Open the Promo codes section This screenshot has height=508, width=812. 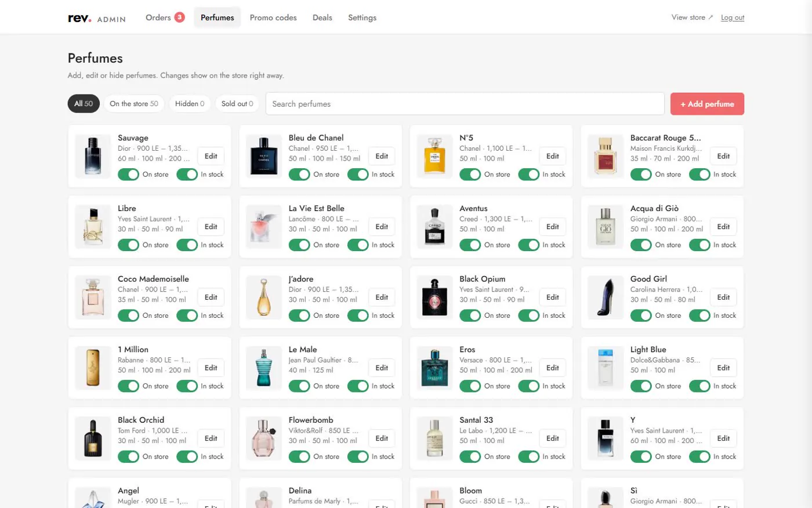pos(273,17)
